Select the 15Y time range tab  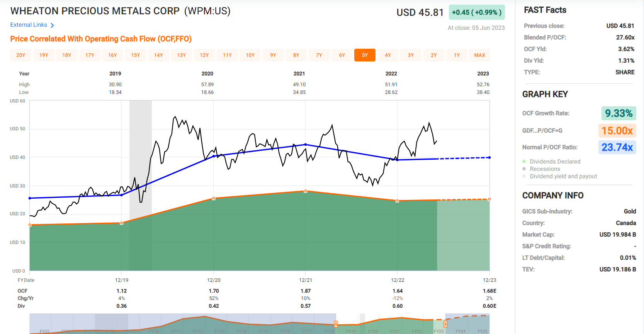tap(136, 55)
